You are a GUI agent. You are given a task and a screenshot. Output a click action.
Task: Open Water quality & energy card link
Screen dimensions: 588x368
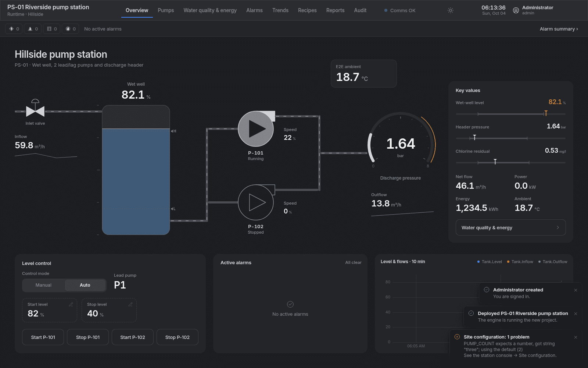(x=511, y=227)
